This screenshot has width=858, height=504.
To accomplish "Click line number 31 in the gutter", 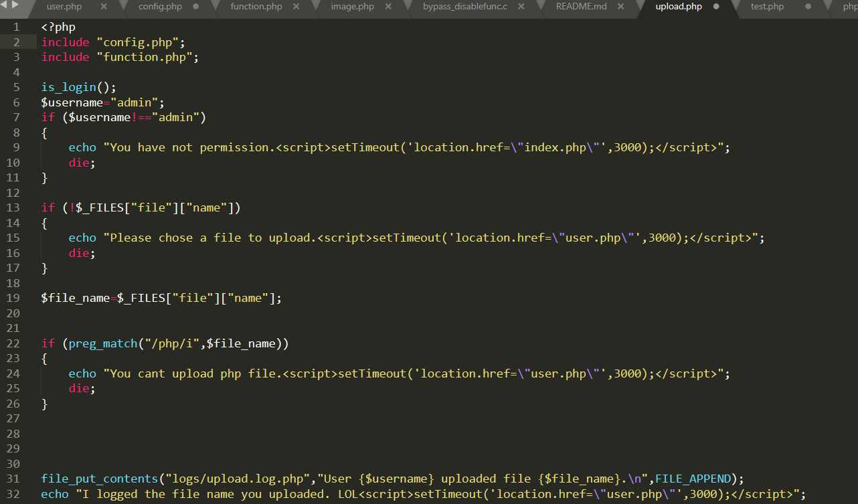I will coord(13,479).
